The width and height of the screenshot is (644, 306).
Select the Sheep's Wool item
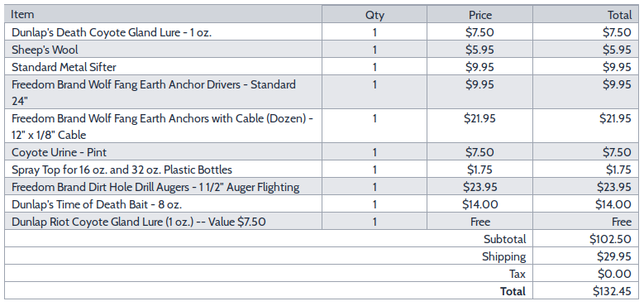coord(45,50)
